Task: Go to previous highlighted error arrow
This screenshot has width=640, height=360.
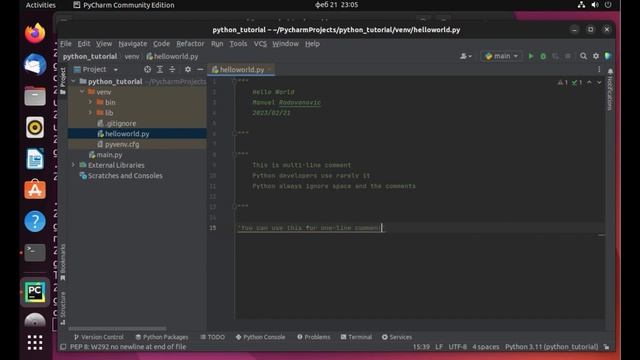Action: tap(589, 82)
